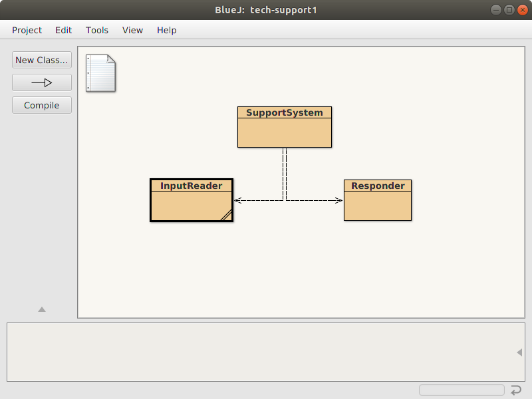Select the dependency arrow tool in sidebar
Image resolution: width=532 pixels, height=399 pixels.
click(x=41, y=82)
